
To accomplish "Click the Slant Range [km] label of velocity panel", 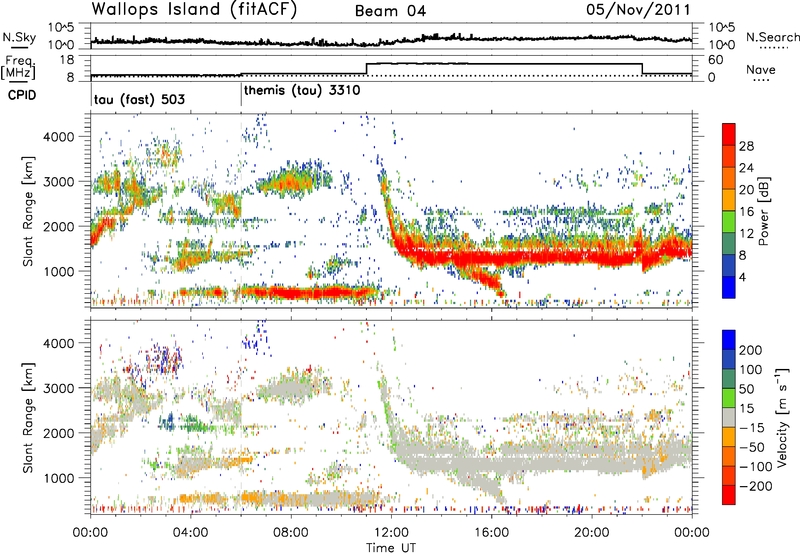I will coord(28,417).
